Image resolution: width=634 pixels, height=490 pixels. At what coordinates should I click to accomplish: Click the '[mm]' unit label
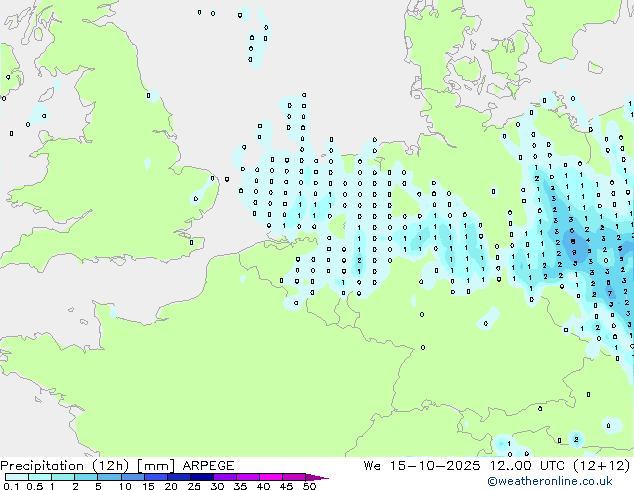[156, 466]
